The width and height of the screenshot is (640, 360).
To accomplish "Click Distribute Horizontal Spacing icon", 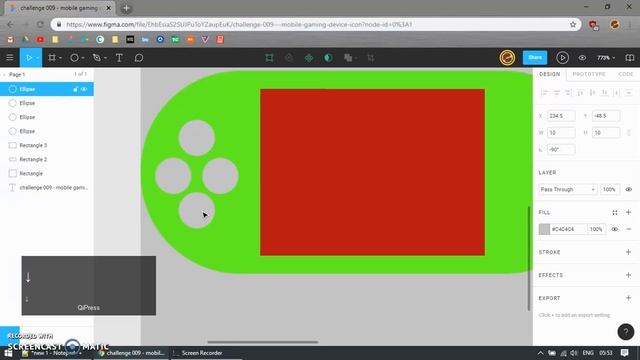I will pos(617,93).
